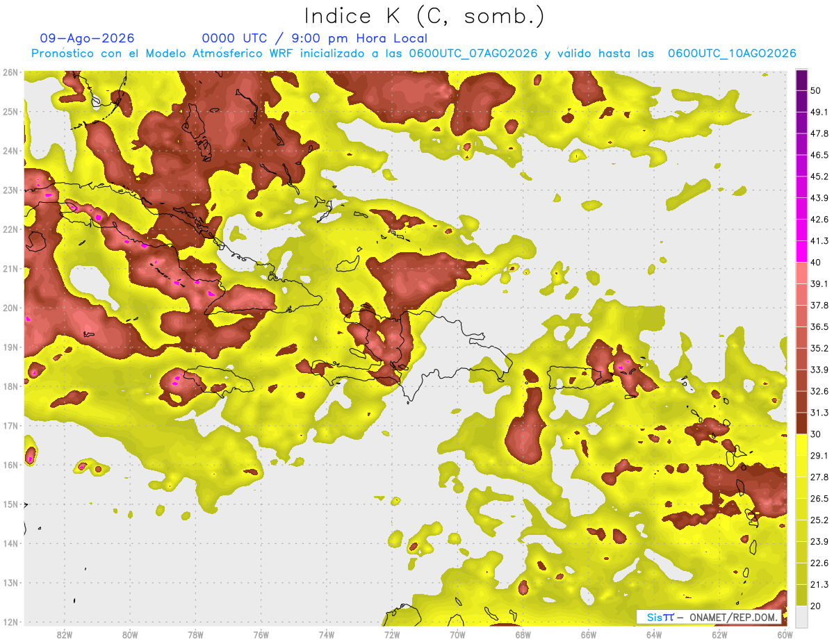The width and height of the screenshot is (834, 644).
Task: Click legend value "33.9"
Action: point(819,370)
